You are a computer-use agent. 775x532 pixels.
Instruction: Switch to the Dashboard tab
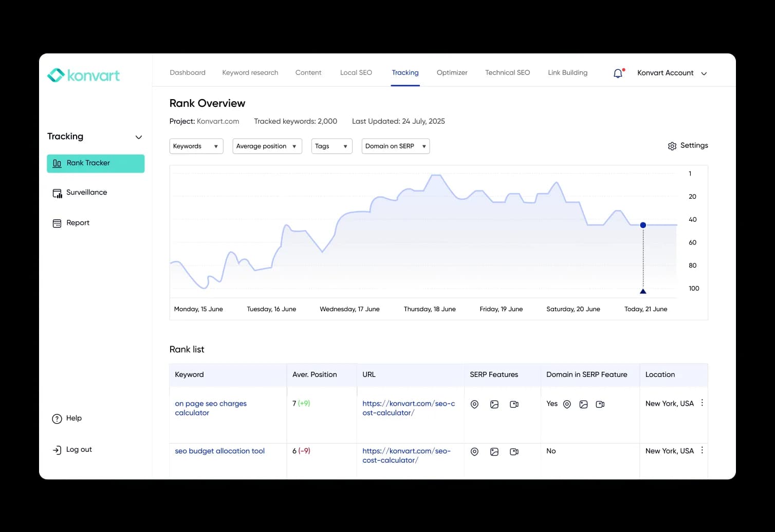[188, 73]
